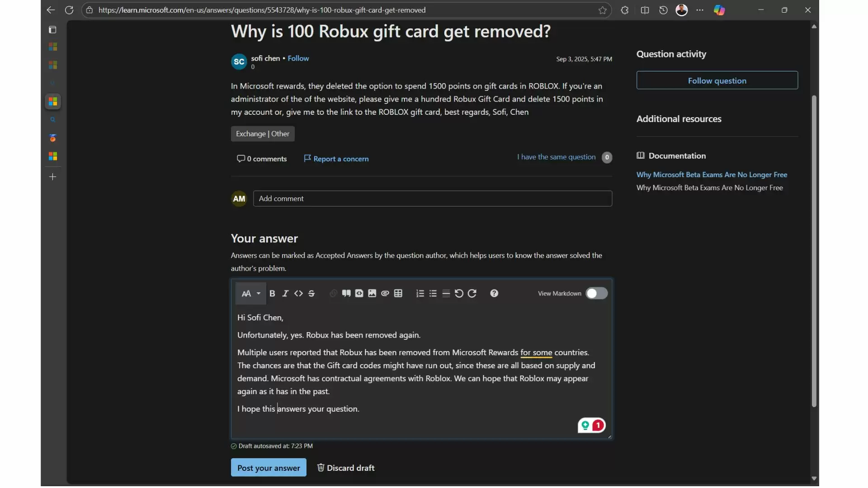Apply strikethrough formatting

[x=311, y=294]
